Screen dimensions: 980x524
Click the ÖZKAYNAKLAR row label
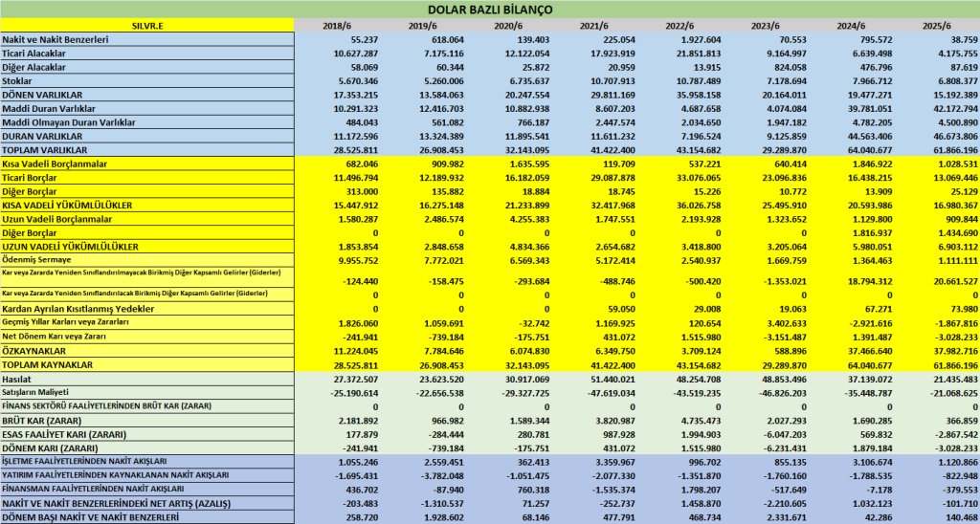pyautogui.click(x=35, y=351)
